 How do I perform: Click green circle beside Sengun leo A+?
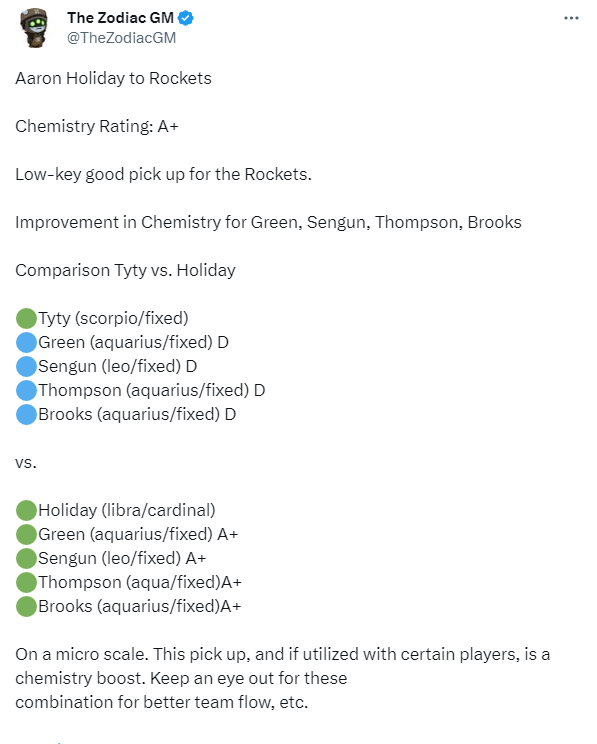pos(26,558)
